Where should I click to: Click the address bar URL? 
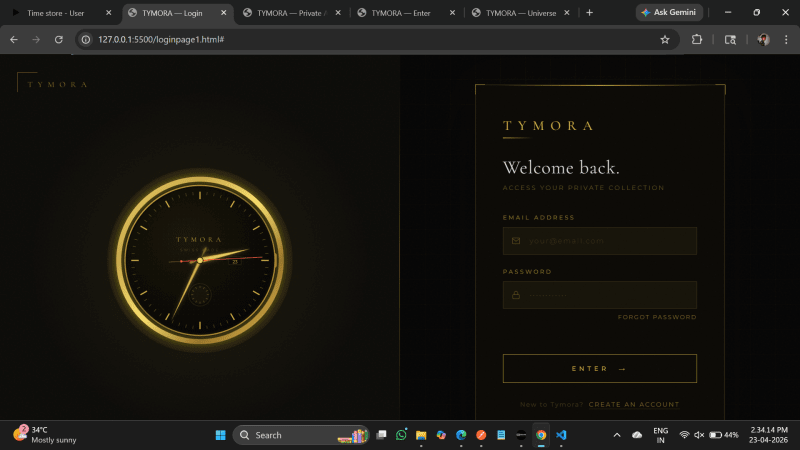[x=161, y=39]
